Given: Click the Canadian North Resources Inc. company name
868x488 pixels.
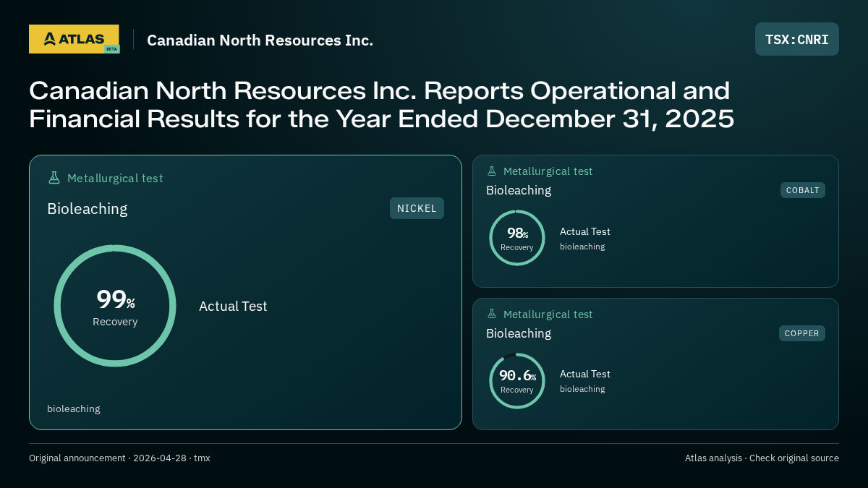Looking at the screenshot, I should [x=260, y=40].
